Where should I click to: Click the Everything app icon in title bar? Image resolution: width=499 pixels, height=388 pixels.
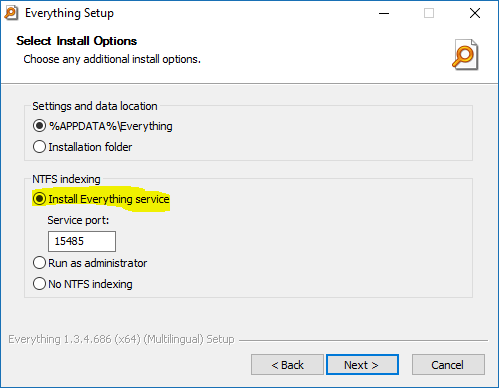tap(11, 13)
